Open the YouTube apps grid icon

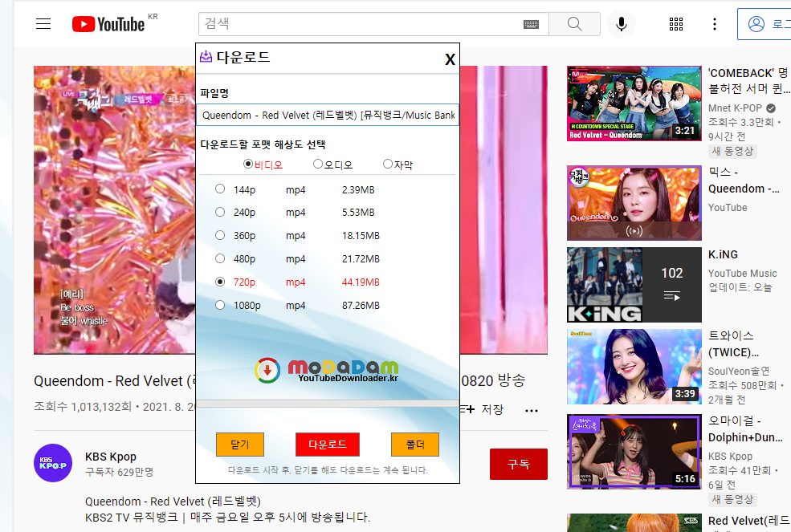676,24
